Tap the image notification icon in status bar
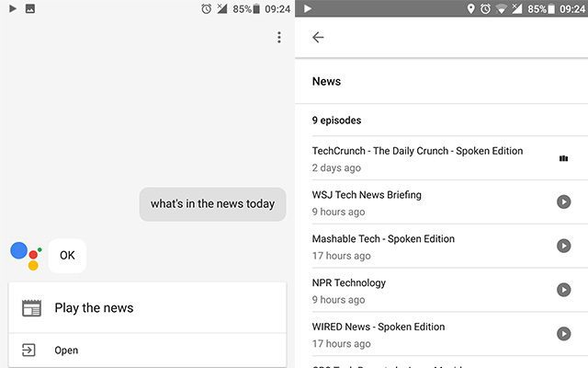The width and height of the screenshot is (588, 368). (30, 8)
